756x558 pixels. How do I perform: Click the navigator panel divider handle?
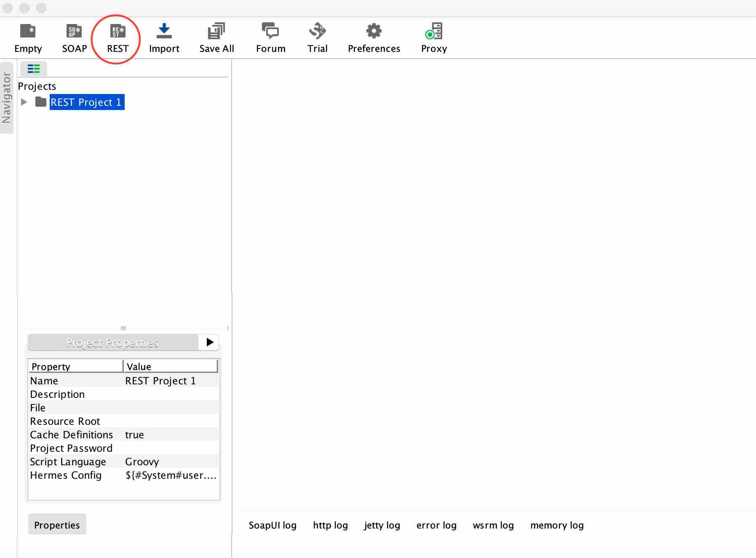pos(123,328)
